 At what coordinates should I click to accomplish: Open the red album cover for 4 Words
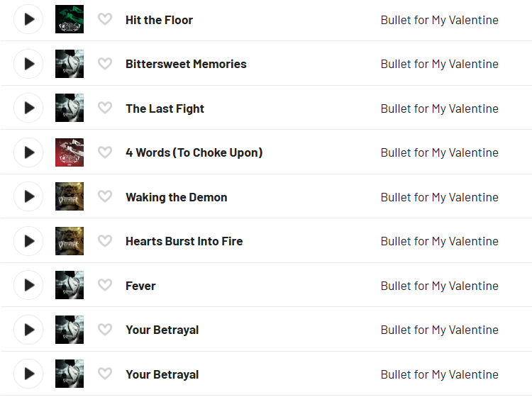pyautogui.click(x=70, y=152)
